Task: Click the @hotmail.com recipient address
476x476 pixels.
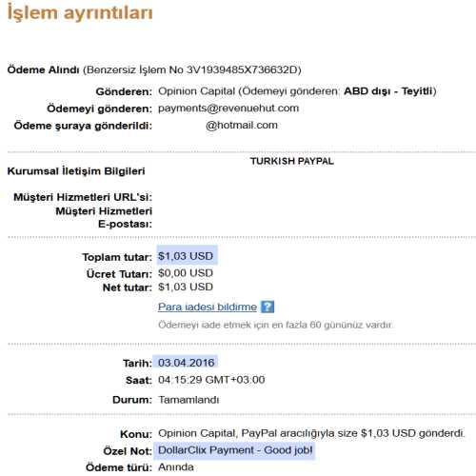Action: pos(242,125)
